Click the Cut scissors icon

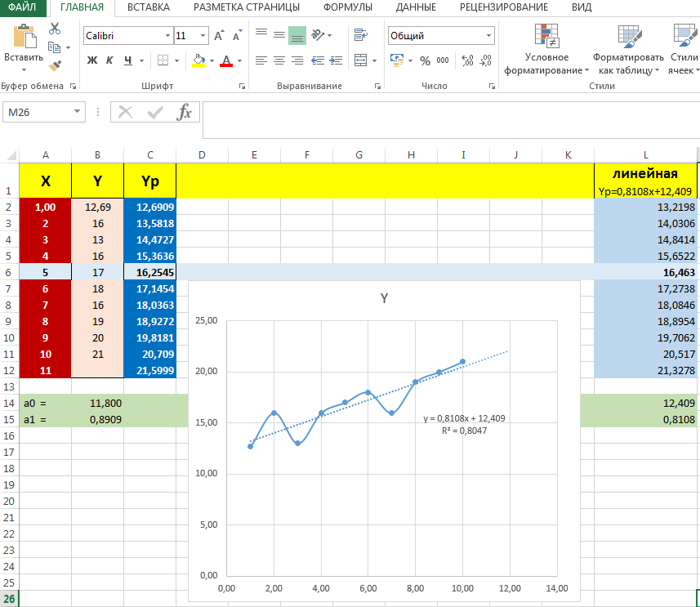55,29
